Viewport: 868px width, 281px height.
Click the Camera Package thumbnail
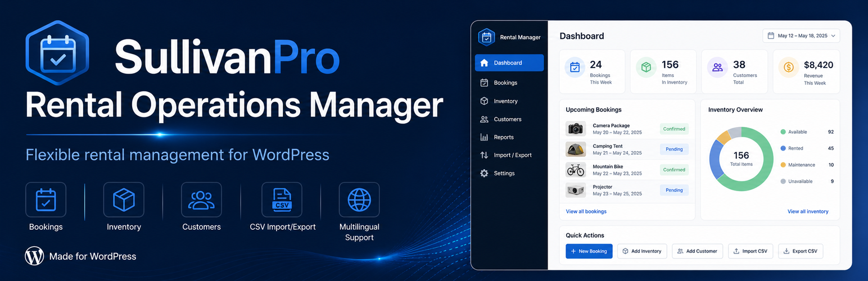click(576, 129)
